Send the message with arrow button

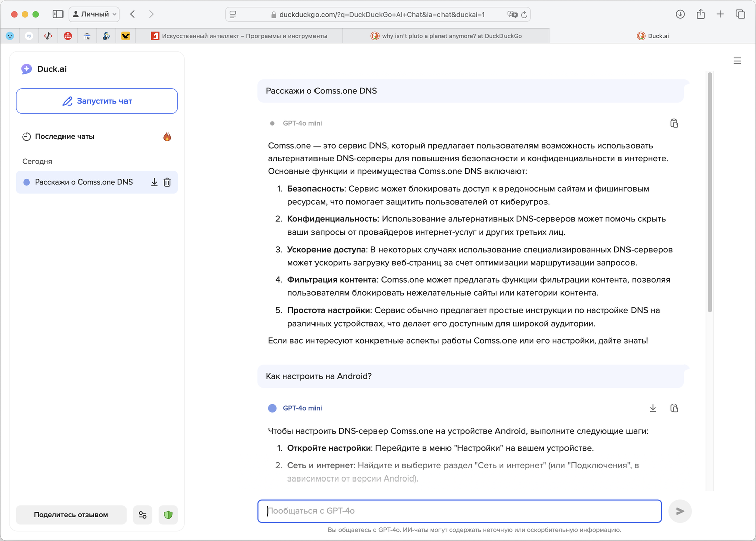point(680,511)
